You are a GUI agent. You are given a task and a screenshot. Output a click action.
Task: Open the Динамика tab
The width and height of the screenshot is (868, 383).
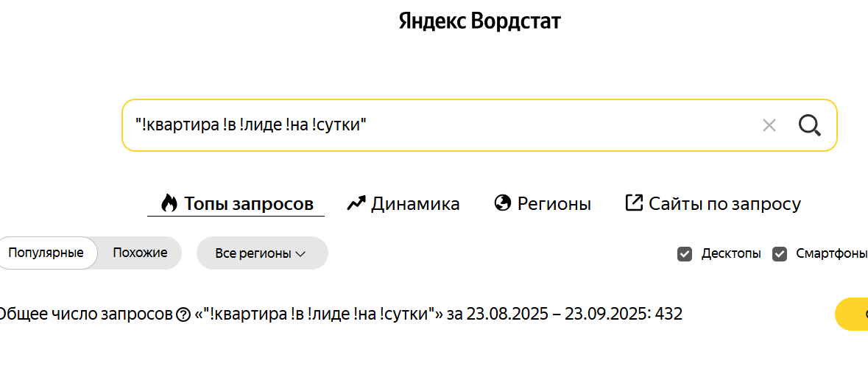415,204
